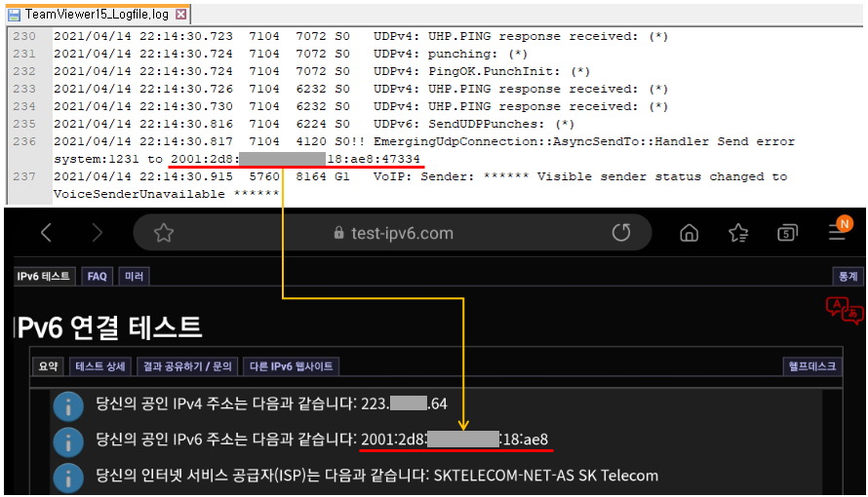Select the TeamViewer15_Logfile.log file tab
Screen dimensions: 868x497
point(98,15)
